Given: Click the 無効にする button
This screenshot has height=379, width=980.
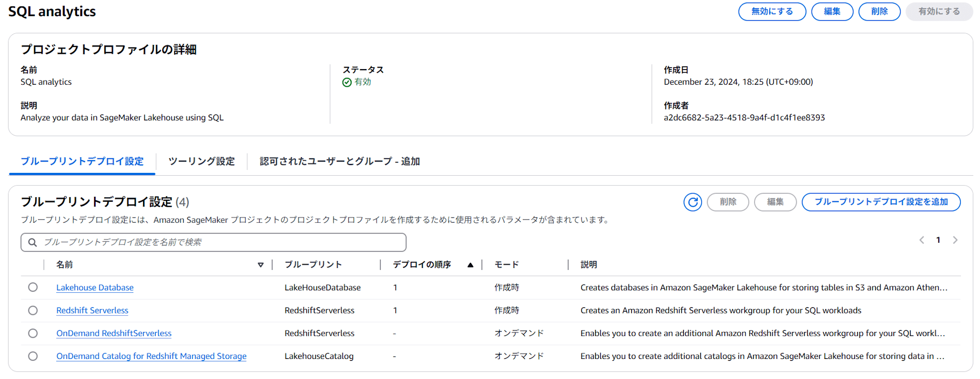Looking at the screenshot, I should pyautogui.click(x=772, y=11).
